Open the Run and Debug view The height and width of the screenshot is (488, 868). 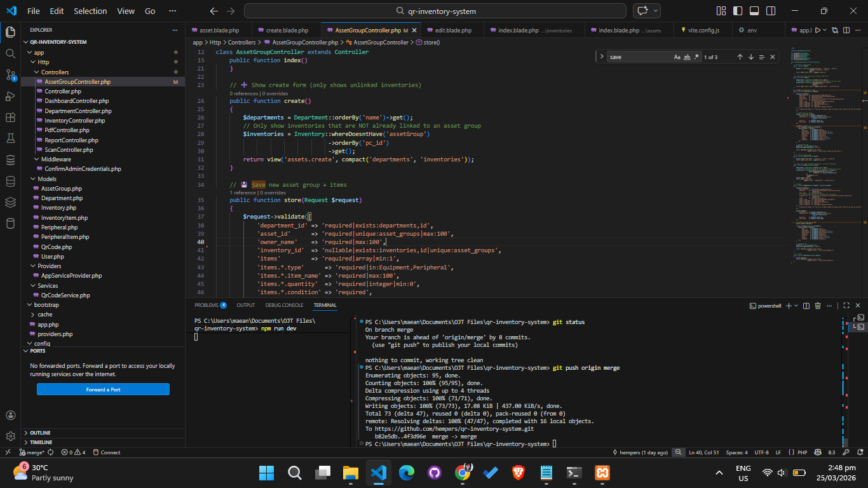[x=10, y=97]
